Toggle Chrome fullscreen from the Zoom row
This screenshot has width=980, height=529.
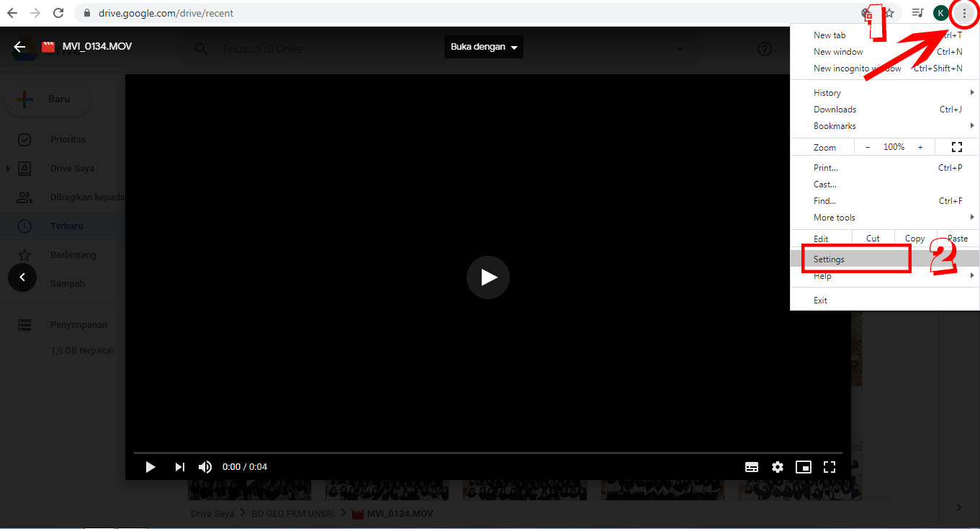pos(957,147)
